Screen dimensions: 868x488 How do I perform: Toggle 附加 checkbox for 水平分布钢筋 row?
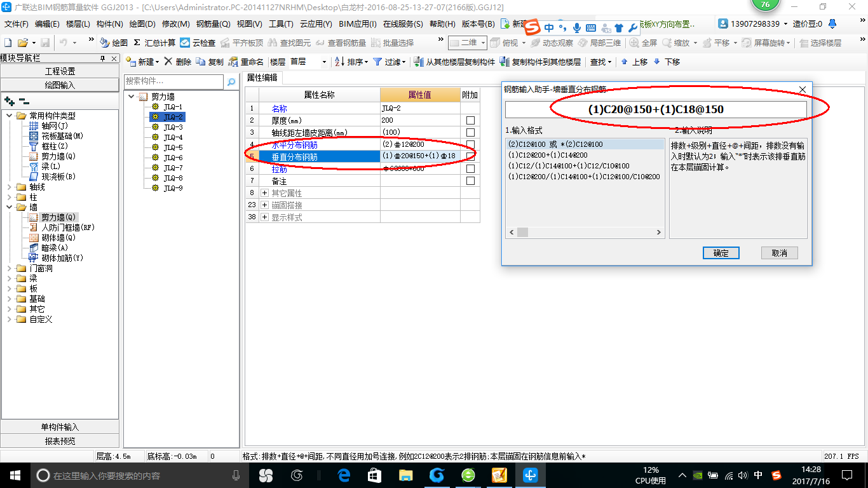[x=470, y=145]
